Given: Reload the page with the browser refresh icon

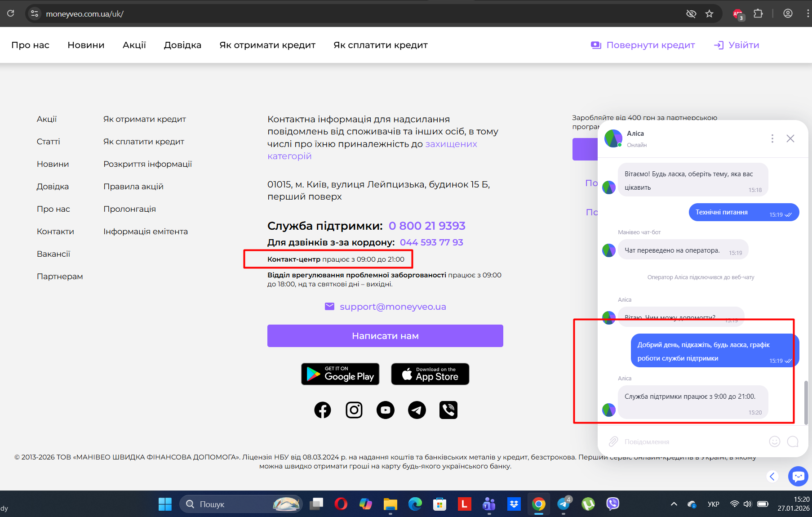Looking at the screenshot, I should coord(11,13).
